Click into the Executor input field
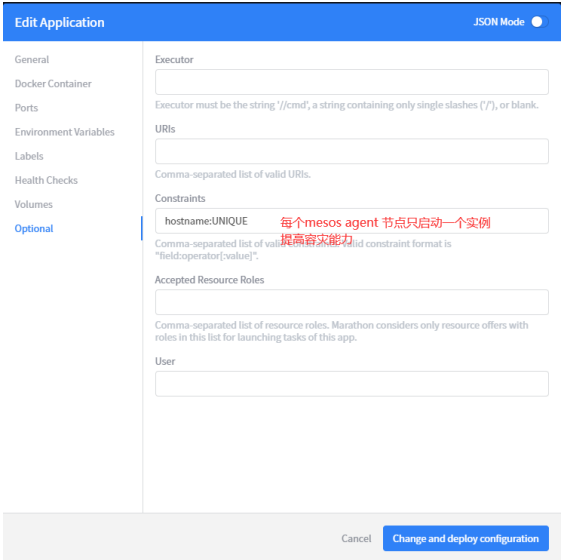Screen dimensions: 563x560 (x=352, y=82)
